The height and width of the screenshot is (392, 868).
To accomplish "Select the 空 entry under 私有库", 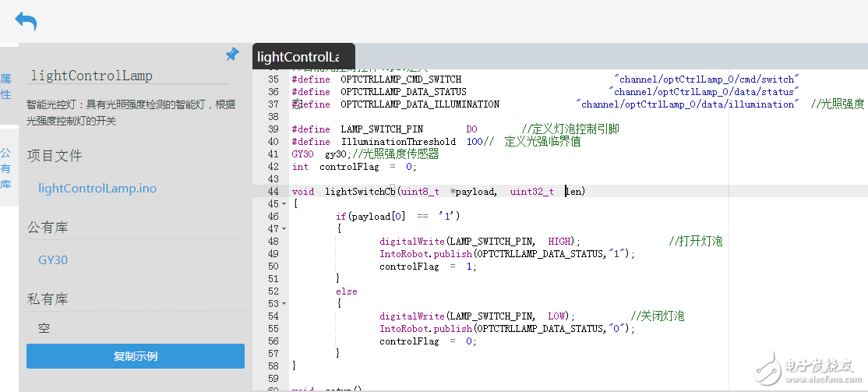I will click(x=44, y=328).
